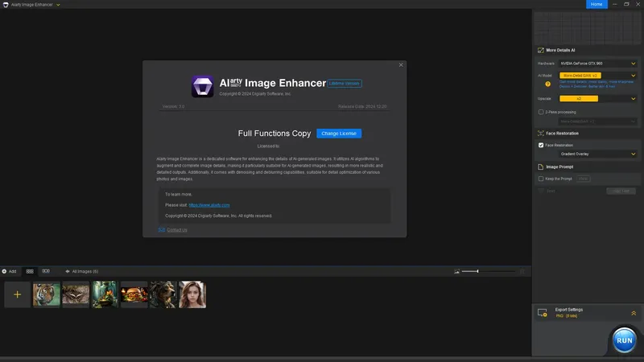Switch to filmstrip view icon
The width and height of the screenshot is (644, 362).
(46, 271)
